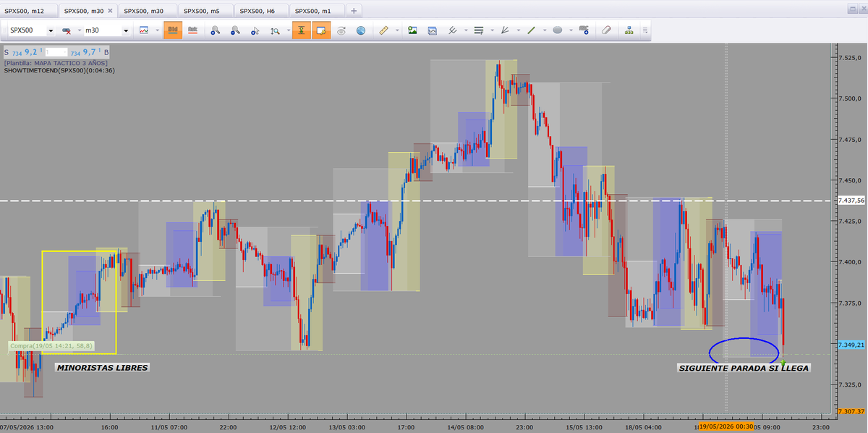The width and height of the screenshot is (868, 433).
Task: Click the B buy price button
Action: 90,52
